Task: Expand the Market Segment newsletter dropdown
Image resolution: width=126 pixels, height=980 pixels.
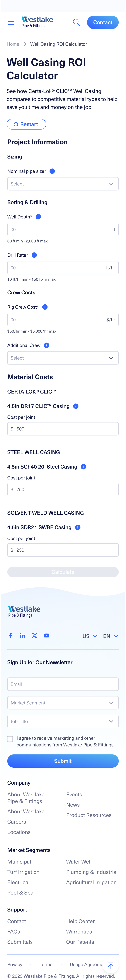Action: click(63, 703)
